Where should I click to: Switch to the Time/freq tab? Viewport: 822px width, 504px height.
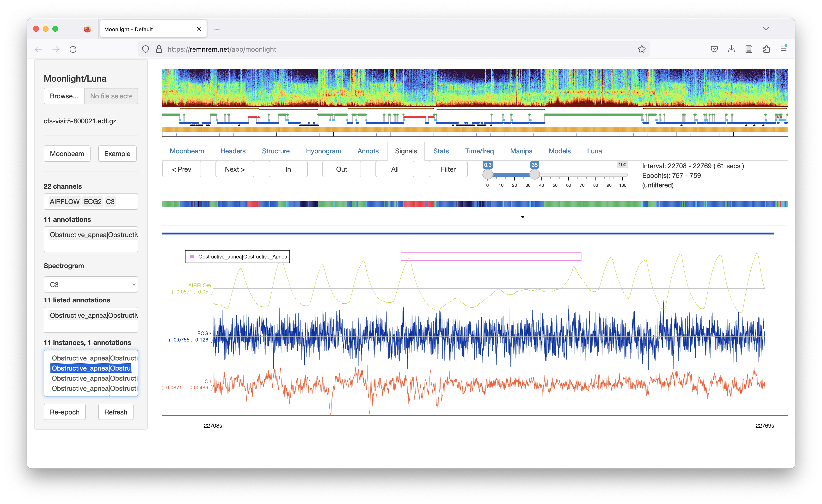click(x=479, y=151)
